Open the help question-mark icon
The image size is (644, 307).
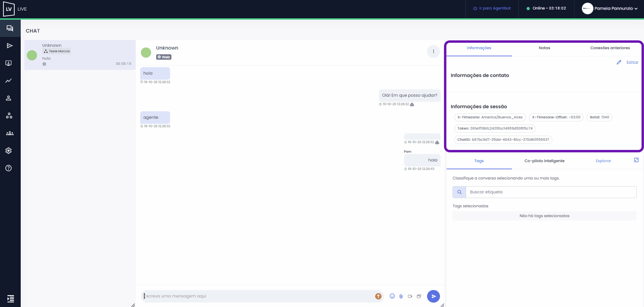(9, 168)
